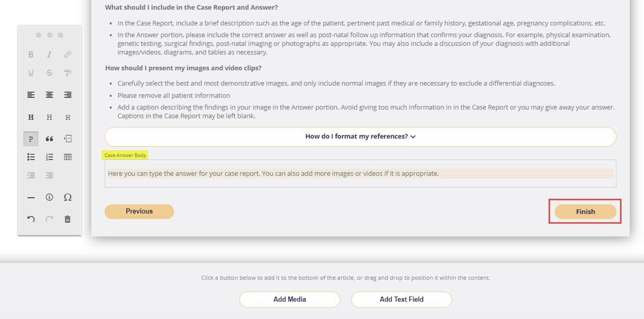
Task: Insert a blockquote with the quotation icon
Action: coord(49,139)
